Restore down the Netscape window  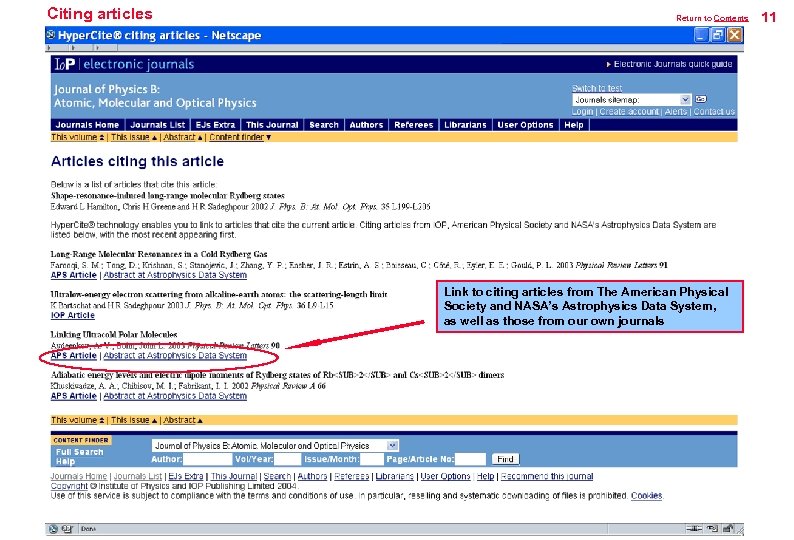(x=718, y=35)
